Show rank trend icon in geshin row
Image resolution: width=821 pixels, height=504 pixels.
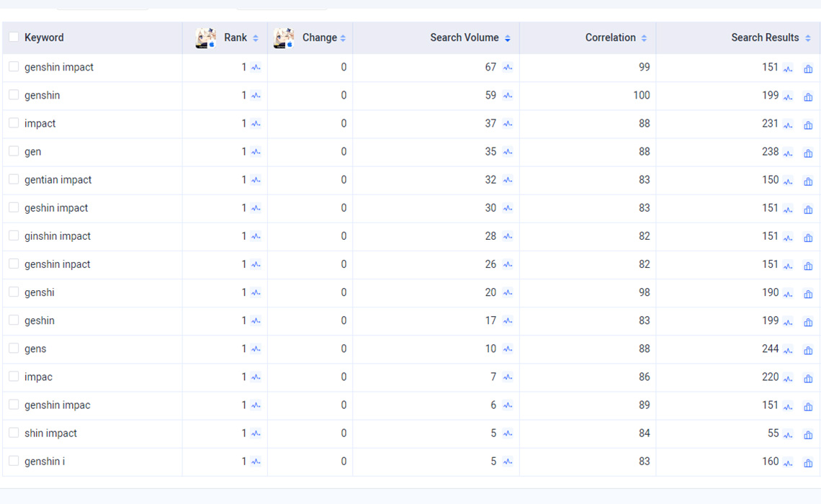click(256, 321)
